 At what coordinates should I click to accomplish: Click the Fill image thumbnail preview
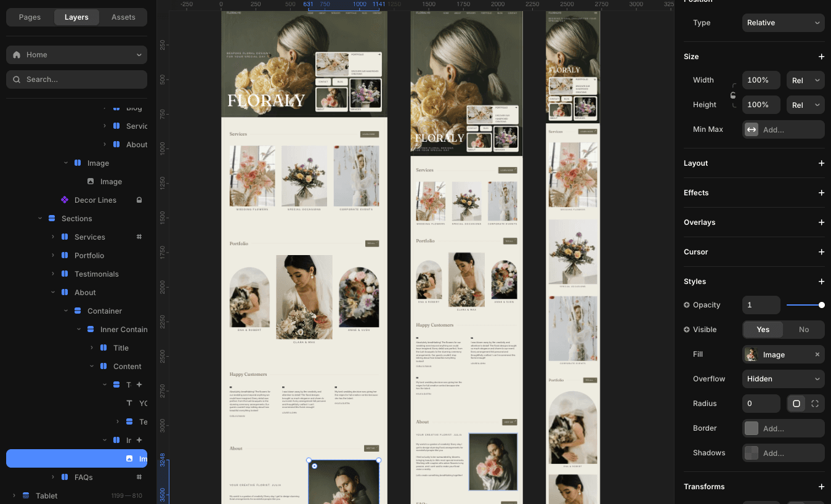[751, 354]
